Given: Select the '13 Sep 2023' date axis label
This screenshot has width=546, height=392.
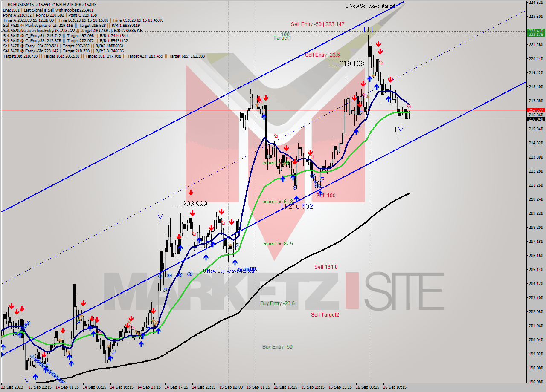Looking at the screenshot, I should click(x=13, y=387).
